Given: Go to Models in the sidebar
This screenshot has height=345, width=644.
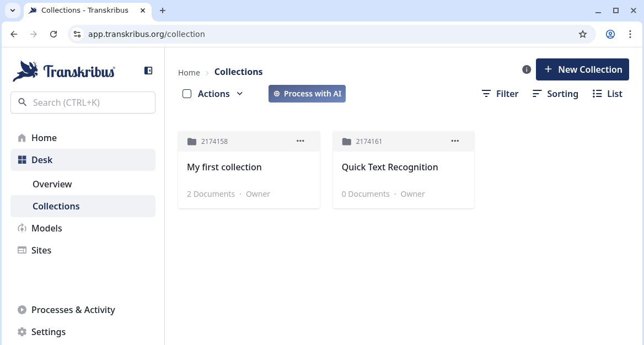Looking at the screenshot, I should tap(47, 228).
